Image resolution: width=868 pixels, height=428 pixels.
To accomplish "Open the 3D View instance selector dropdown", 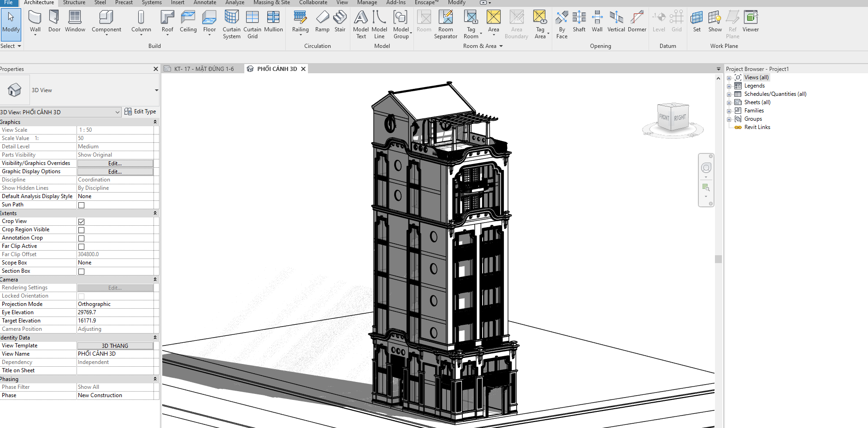I will point(118,112).
